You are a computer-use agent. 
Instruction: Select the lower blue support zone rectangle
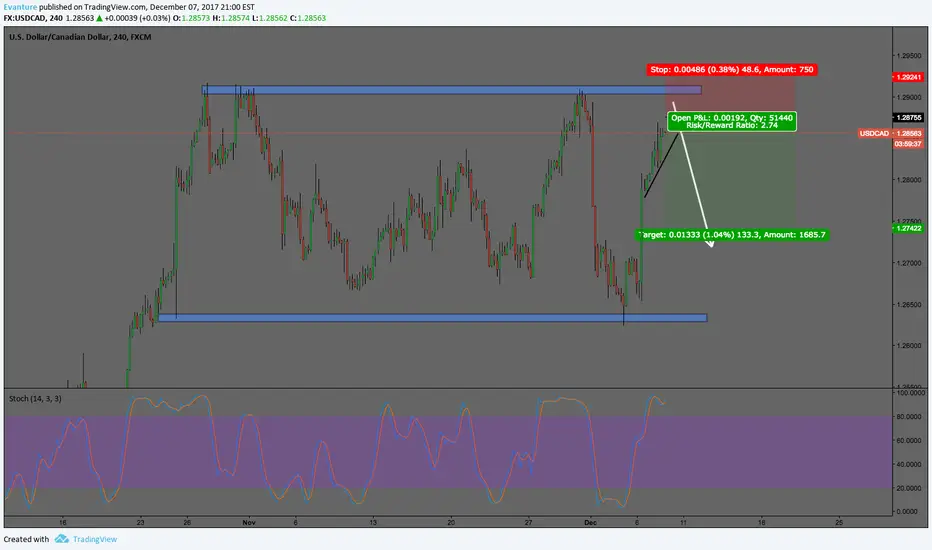(433, 318)
